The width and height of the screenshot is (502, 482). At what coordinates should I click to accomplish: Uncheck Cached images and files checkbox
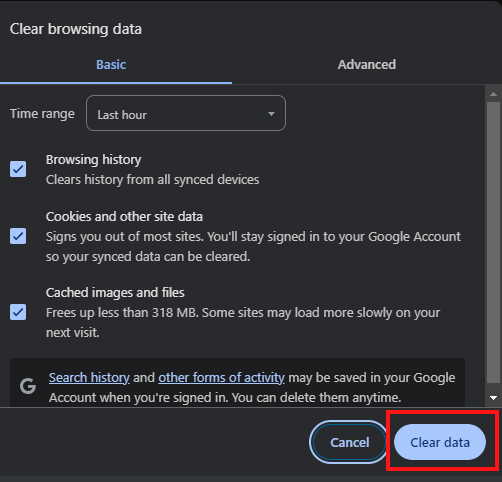point(18,312)
